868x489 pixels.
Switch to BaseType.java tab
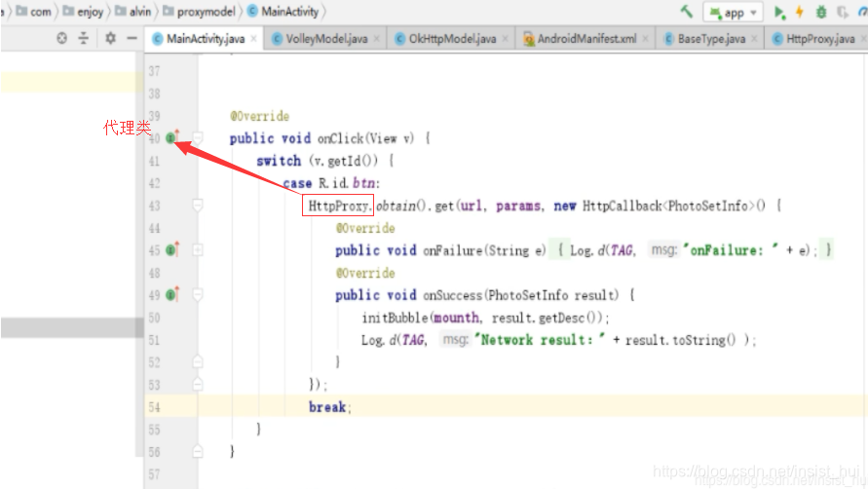[710, 39]
